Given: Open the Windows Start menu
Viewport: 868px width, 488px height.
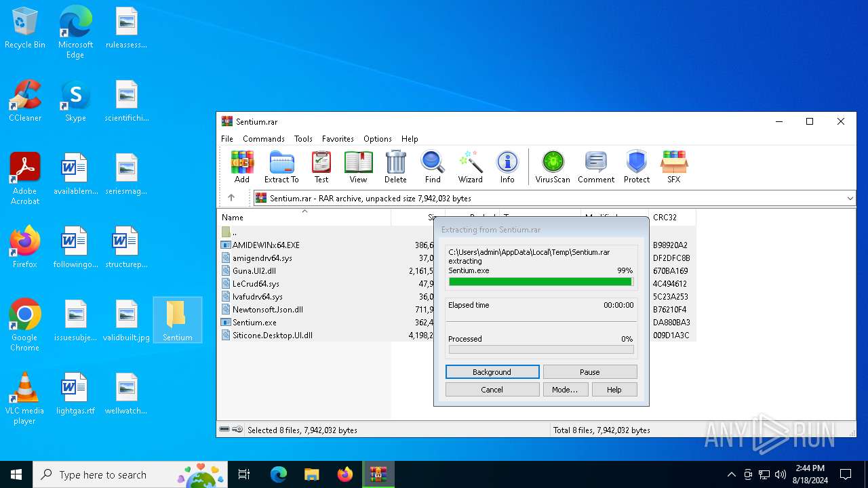Looking at the screenshot, I should [16, 474].
